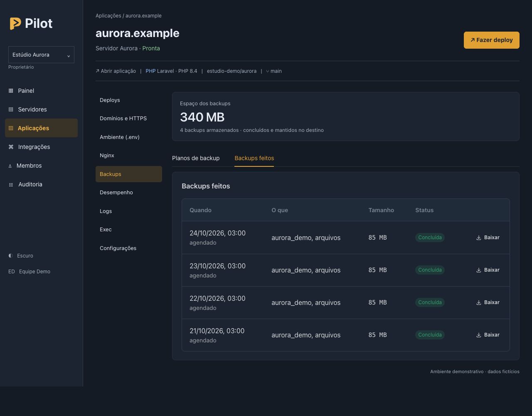Click the Quando column header
532x416 pixels.
(x=200, y=210)
